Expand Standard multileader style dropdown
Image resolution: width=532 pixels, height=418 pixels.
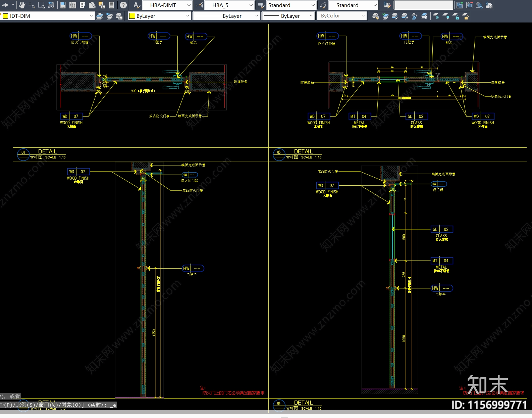(x=375, y=5)
